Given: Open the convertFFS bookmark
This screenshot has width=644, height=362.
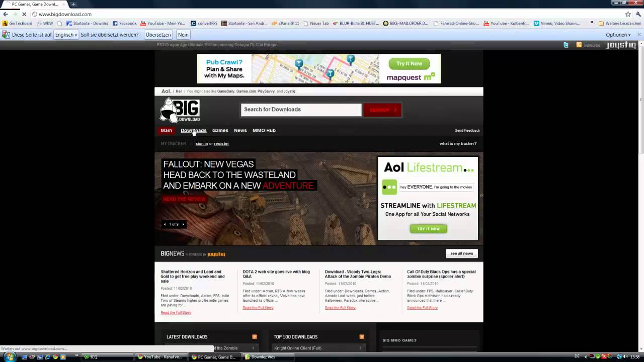Looking at the screenshot, I should click(204, 23).
